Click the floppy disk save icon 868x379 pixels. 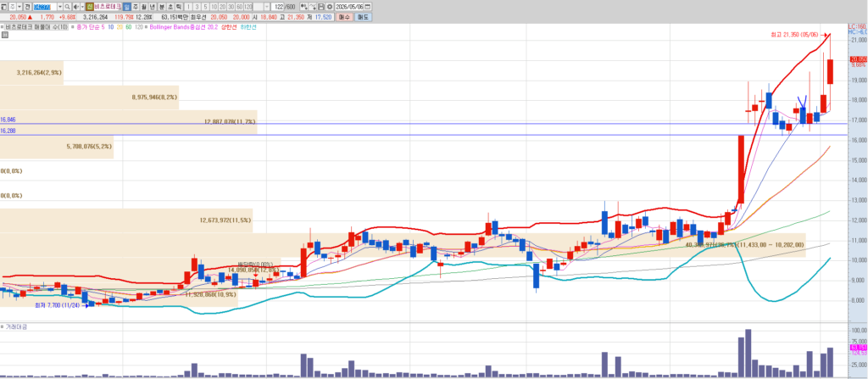coord(321,7)
